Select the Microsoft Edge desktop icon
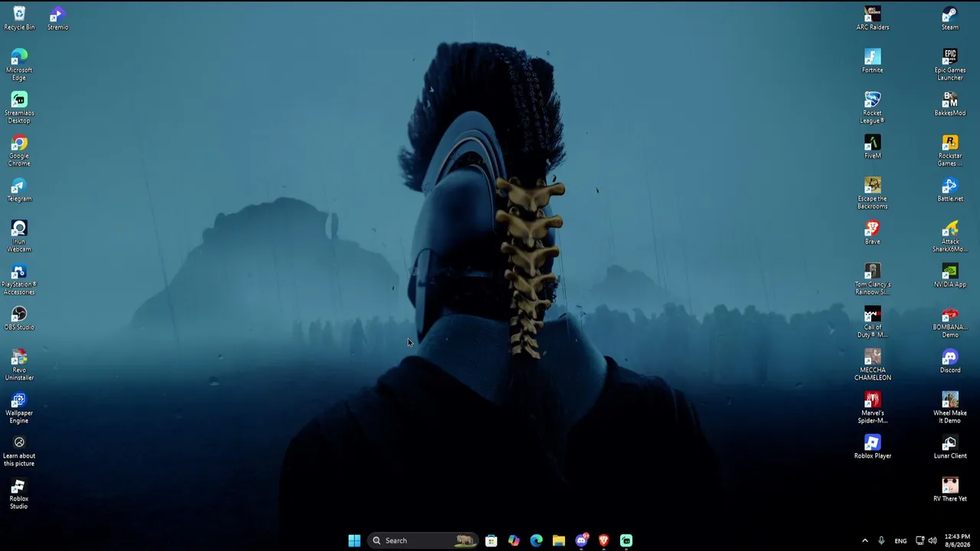The image size is (980, 551). (19, 65)
